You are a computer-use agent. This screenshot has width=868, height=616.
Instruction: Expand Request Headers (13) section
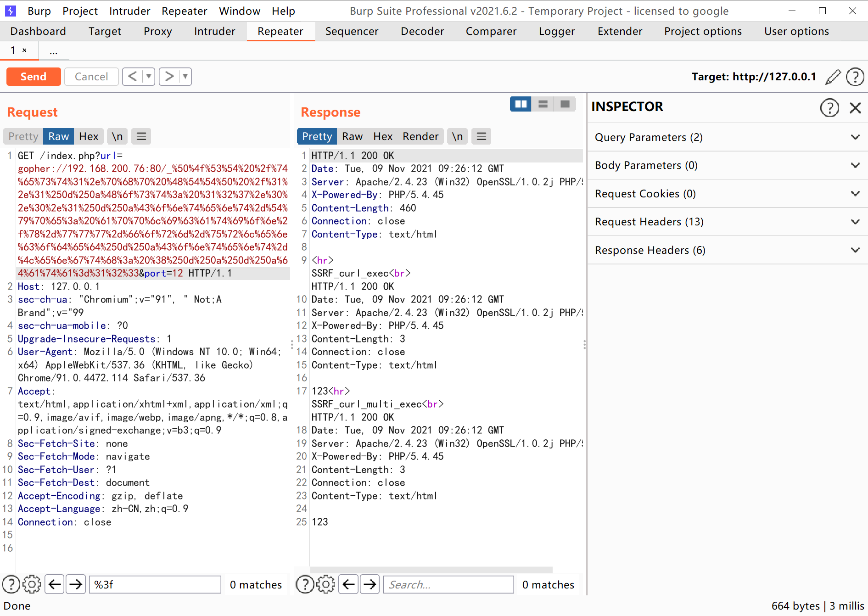tap(728, 222)
